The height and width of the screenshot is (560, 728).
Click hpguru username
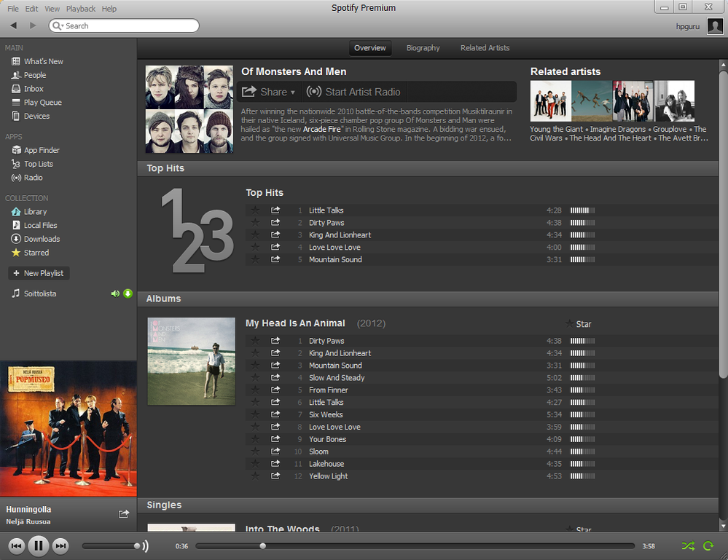[688, 26]
